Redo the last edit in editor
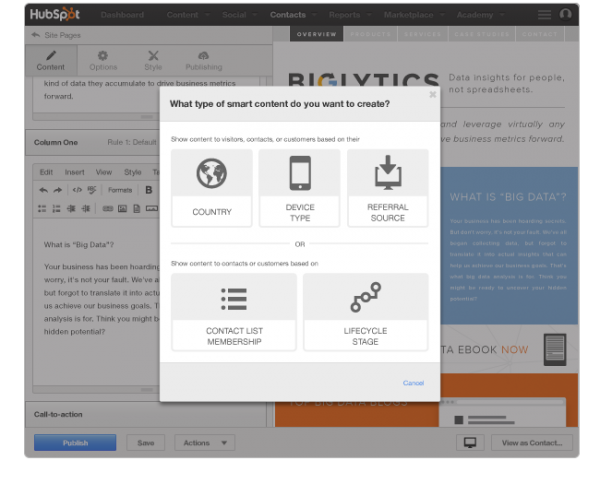600x484 pixels. pos(57,190)
